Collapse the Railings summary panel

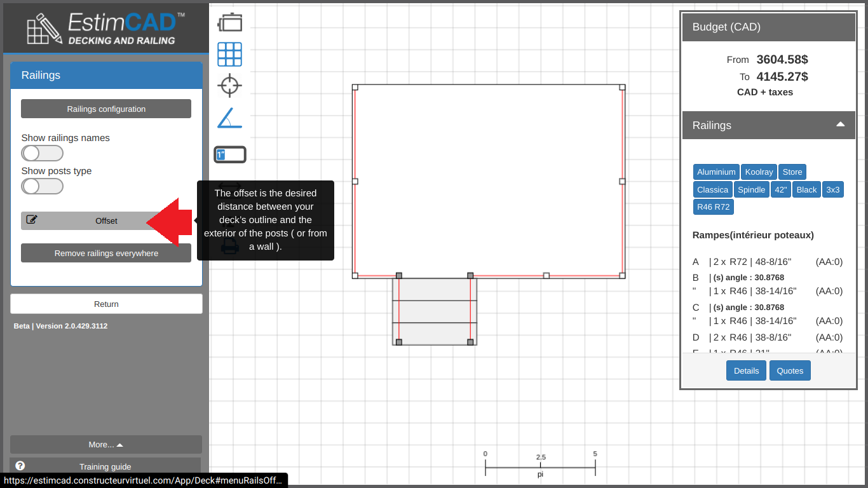point(840,125)
